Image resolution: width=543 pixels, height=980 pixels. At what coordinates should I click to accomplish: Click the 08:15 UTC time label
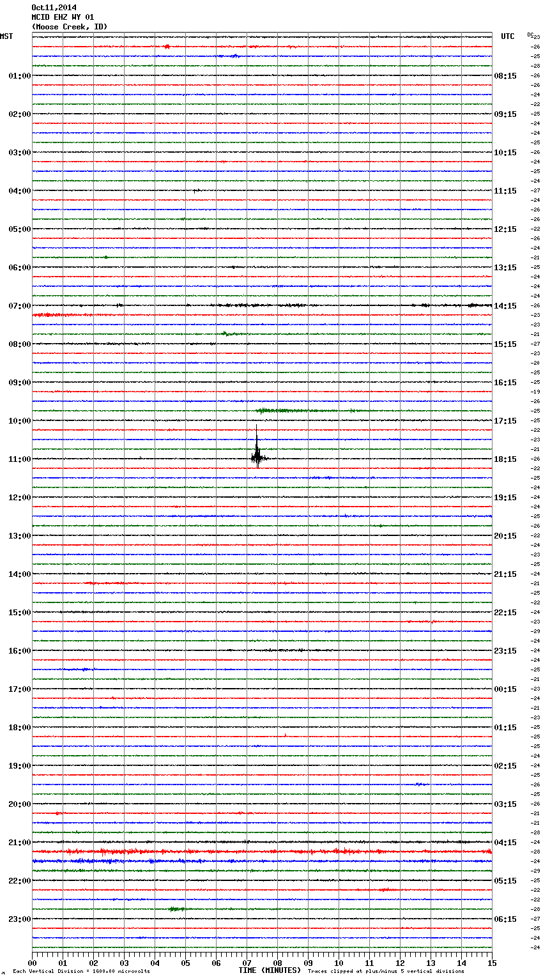click(x=505, y=76)
